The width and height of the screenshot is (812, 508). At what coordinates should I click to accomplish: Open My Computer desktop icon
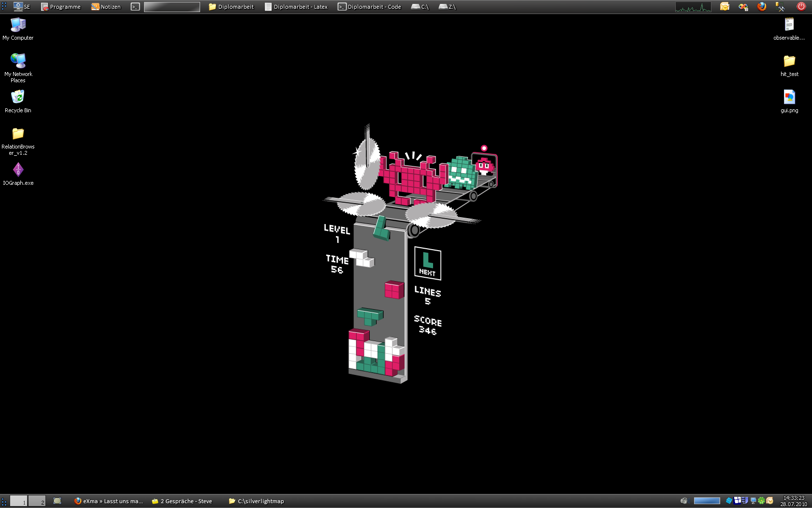coord(18,29)
